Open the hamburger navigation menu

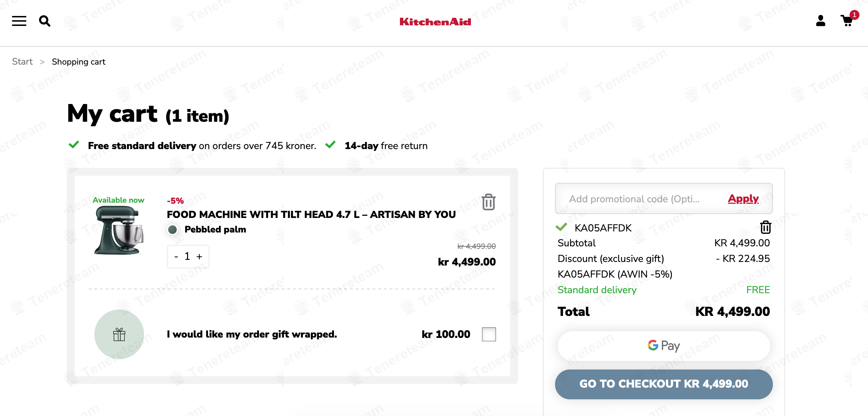tap(19, 21)
